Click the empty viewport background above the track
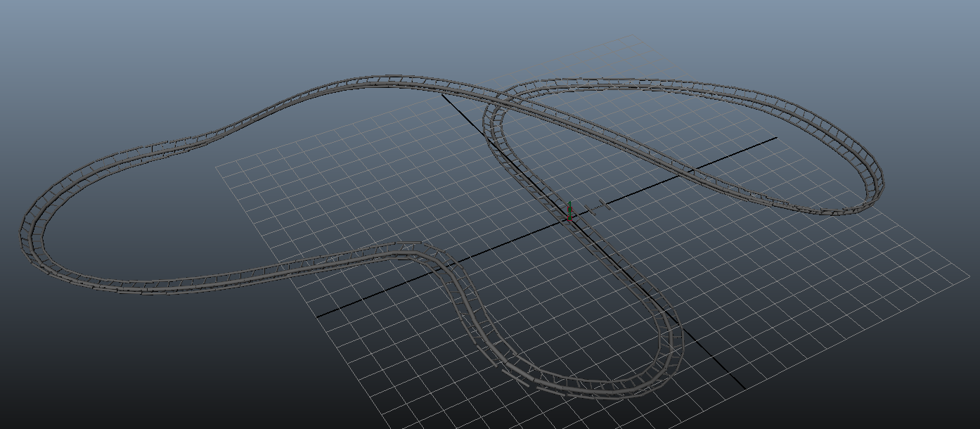The width and height of the screenshot is (980, 429). click(x=281, y=28)
